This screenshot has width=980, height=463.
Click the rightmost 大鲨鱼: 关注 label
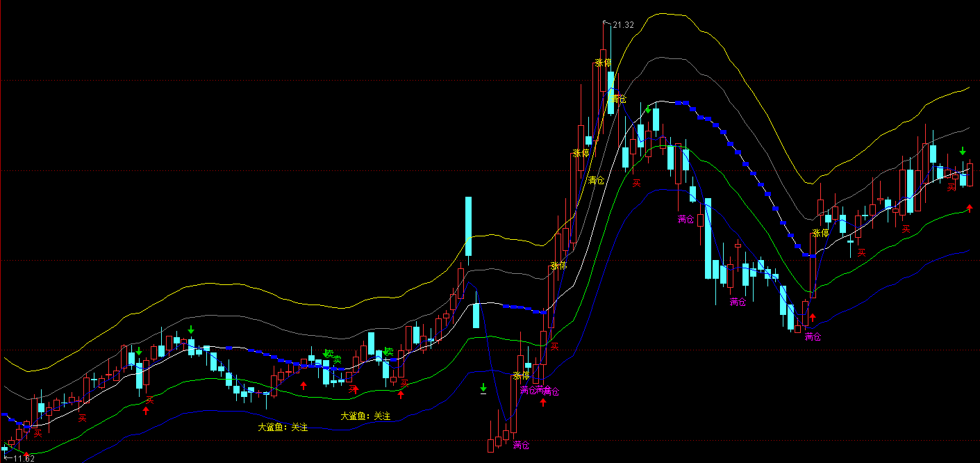(x=365, y=416)
